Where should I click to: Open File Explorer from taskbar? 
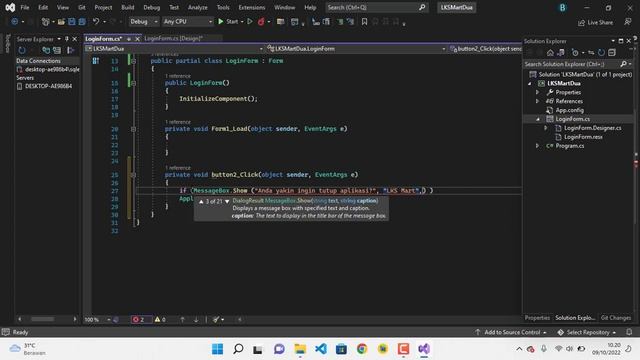click(x=300, y=349)
